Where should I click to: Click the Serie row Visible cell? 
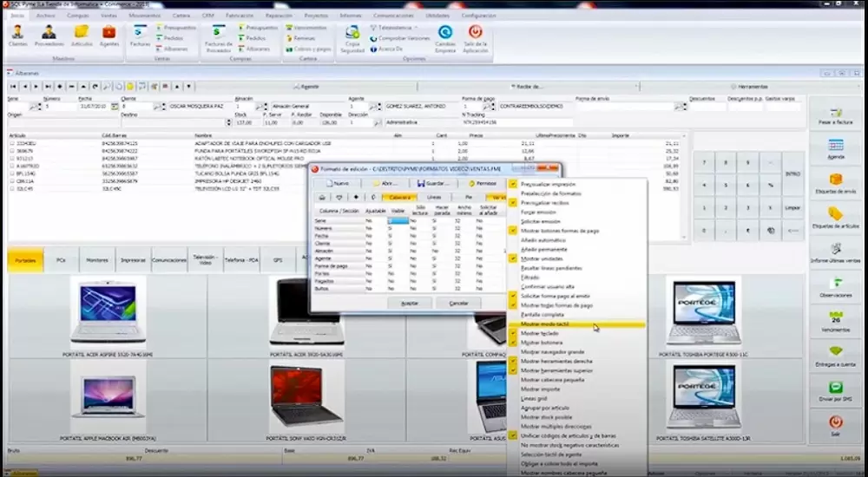(398, 221)
